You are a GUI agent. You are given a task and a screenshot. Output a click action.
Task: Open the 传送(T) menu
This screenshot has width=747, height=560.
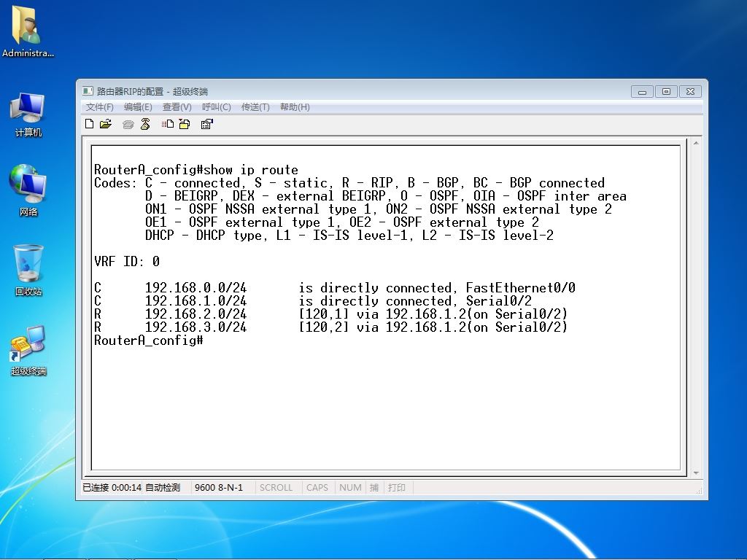click(255, 107)
